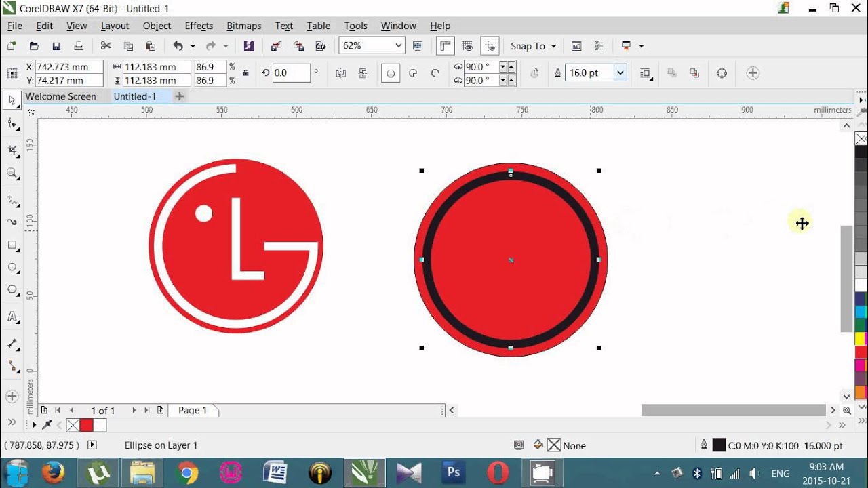Screen dimensions: 868x488
Task: Click the New document icon
Action: click(x=12, y=46)
